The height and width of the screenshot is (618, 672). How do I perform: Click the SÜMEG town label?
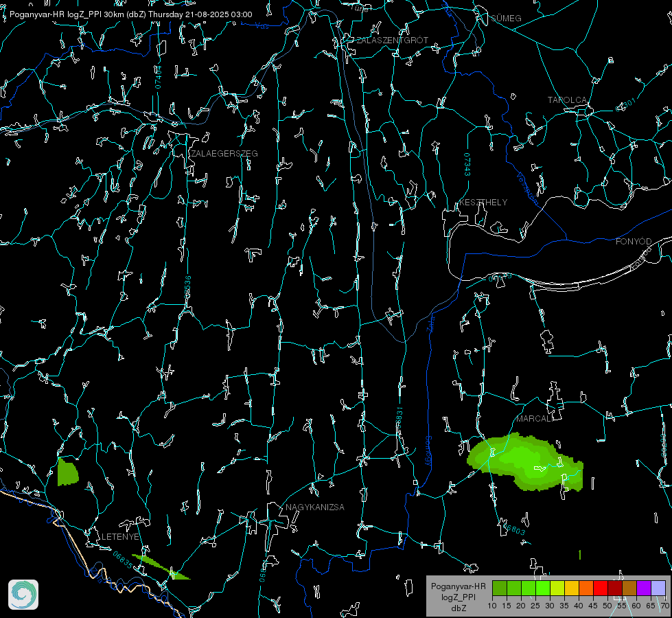point(506,19)
